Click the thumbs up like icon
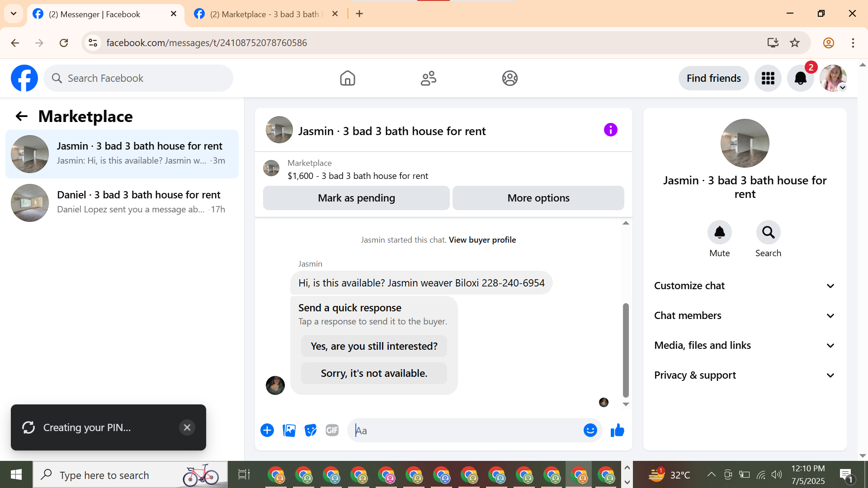The width and height of the screenshot is (868, 488). 617,431
